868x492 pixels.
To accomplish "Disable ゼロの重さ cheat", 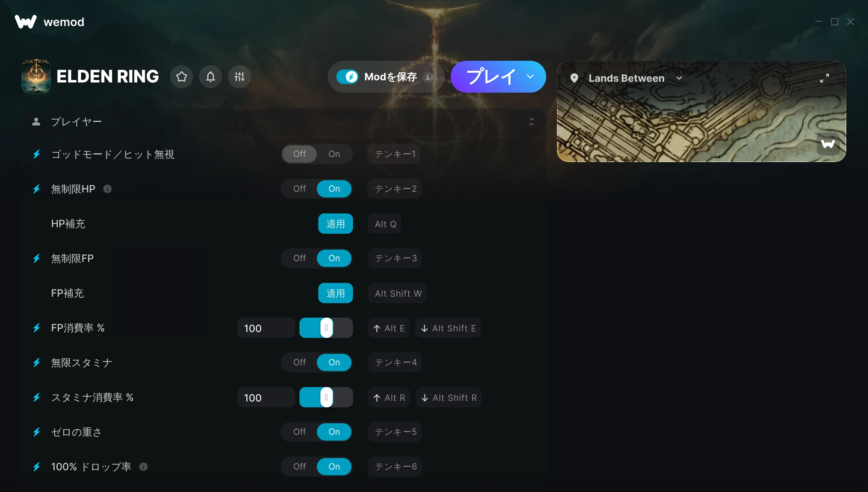I will 299,432.
